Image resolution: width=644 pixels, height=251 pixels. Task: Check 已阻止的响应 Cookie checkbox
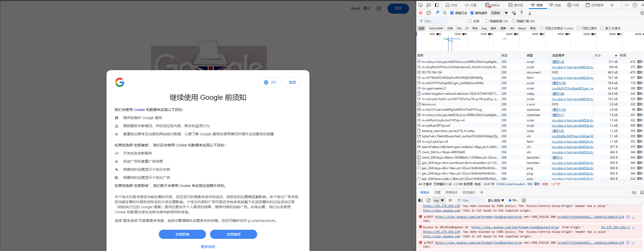pyautogui.click(x=542, y=28)
